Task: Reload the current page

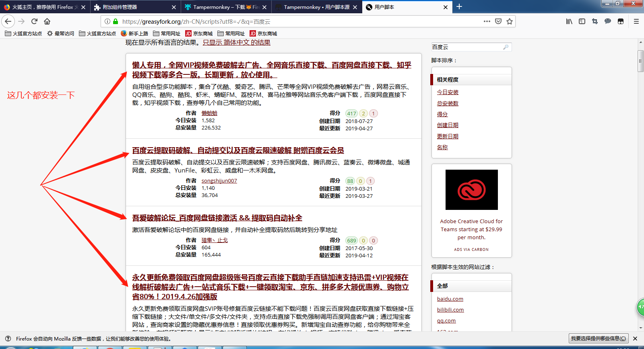Action: click(34, 21)
